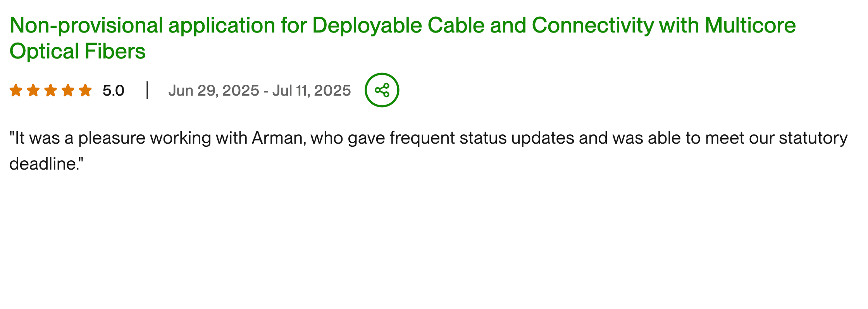
Task: Open the Non-provisional application job title link
Action: click(x=155, y=26)
